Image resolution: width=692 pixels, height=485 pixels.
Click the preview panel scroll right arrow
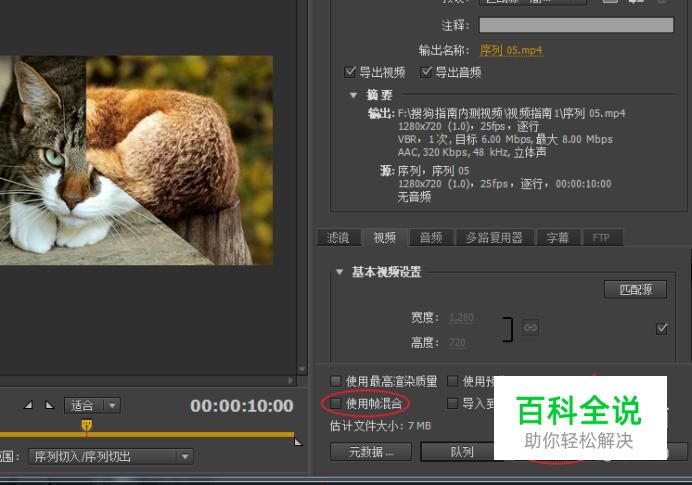coord(290,380)
